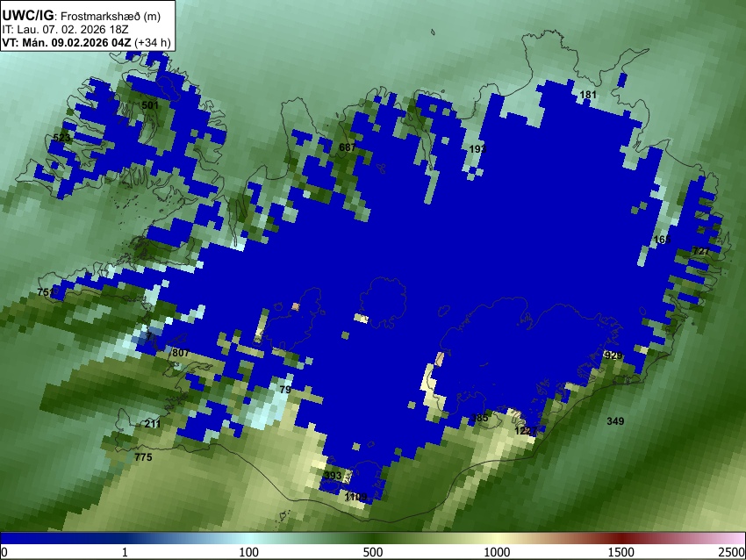Click the map value 727 on the east coast

coord(701,251)
